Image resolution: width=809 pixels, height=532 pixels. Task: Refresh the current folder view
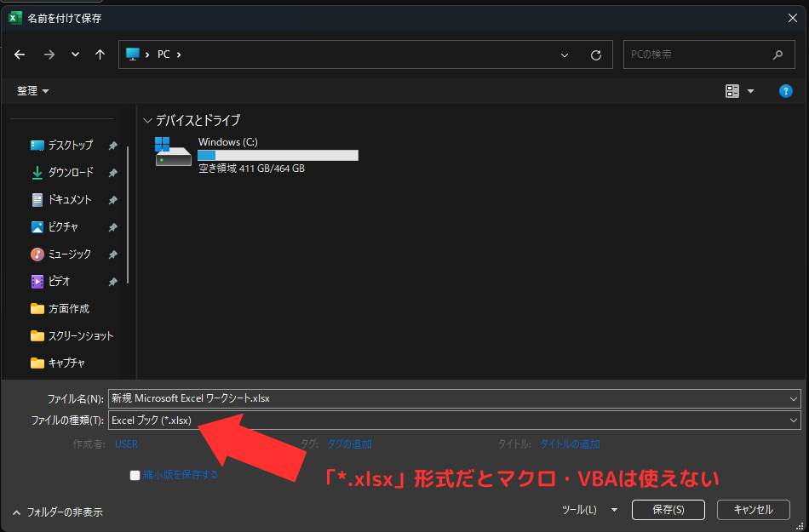click(596, 55)
